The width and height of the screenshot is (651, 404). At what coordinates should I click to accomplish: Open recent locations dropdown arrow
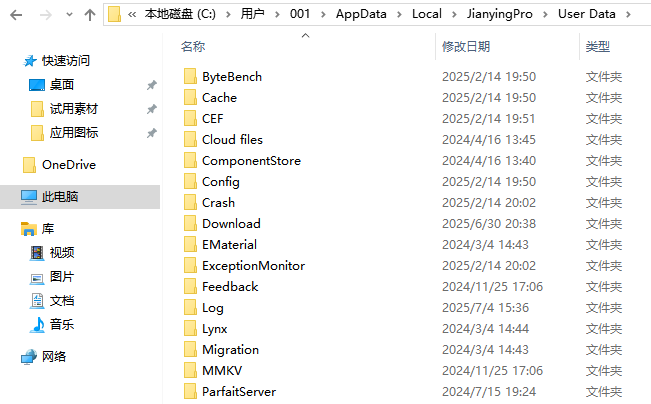[x=69, y=15]
